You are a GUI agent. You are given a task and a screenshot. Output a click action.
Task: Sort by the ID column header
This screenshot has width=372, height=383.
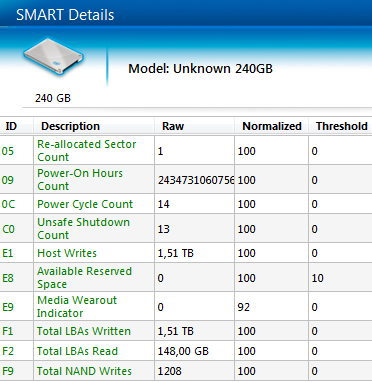coord(11,126)
